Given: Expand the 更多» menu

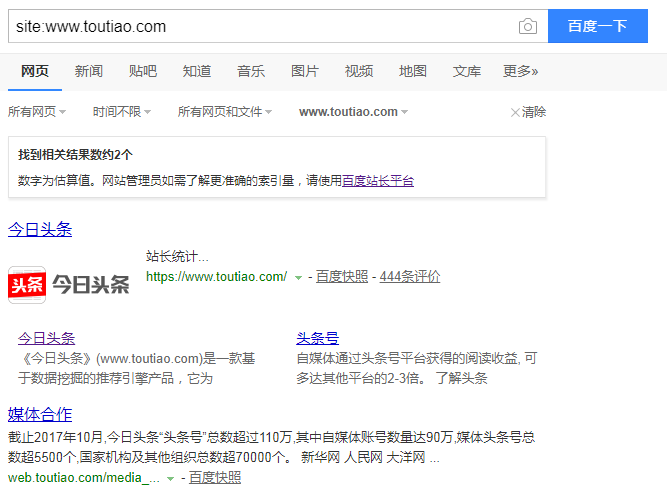Looking at the screenshot, I should pyautogui.click(x=520, y=71).
